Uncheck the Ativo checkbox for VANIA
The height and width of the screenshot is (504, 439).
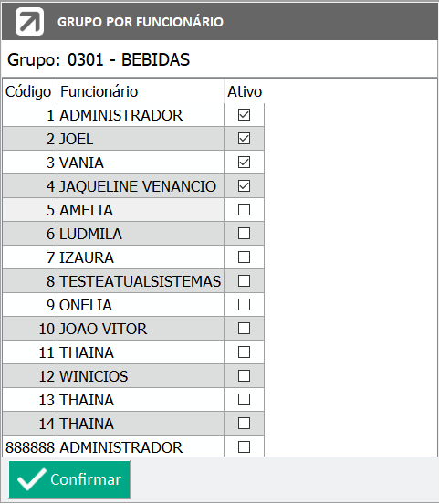click(244, 163)
